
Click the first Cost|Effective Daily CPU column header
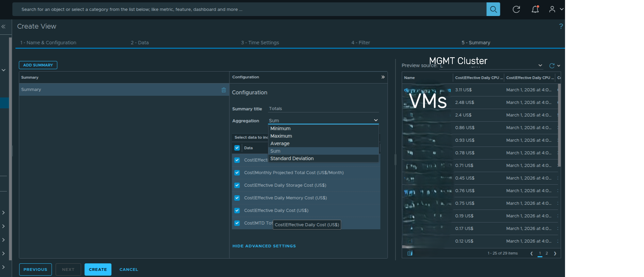pos(479,78)
